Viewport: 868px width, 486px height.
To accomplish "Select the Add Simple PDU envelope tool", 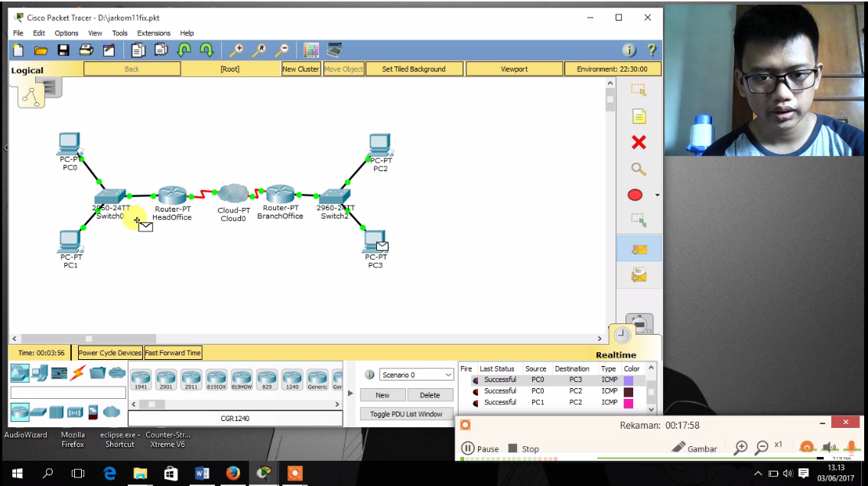I will [639, 249].
